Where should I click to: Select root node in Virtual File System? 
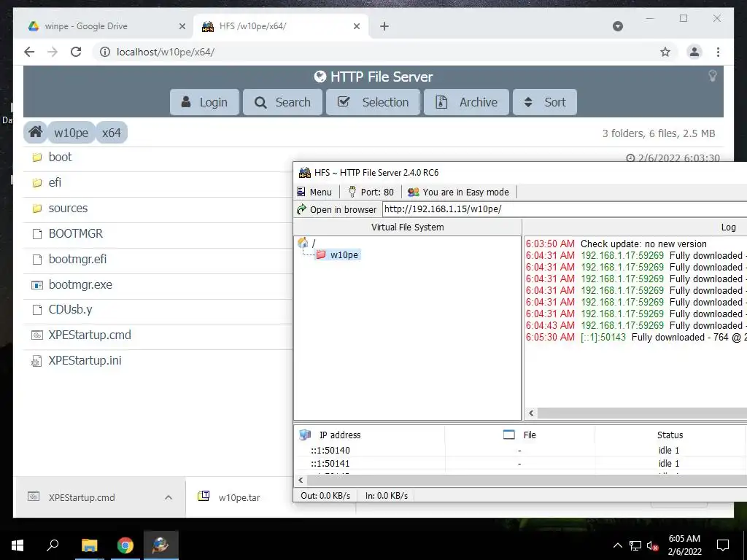point(307,243)
